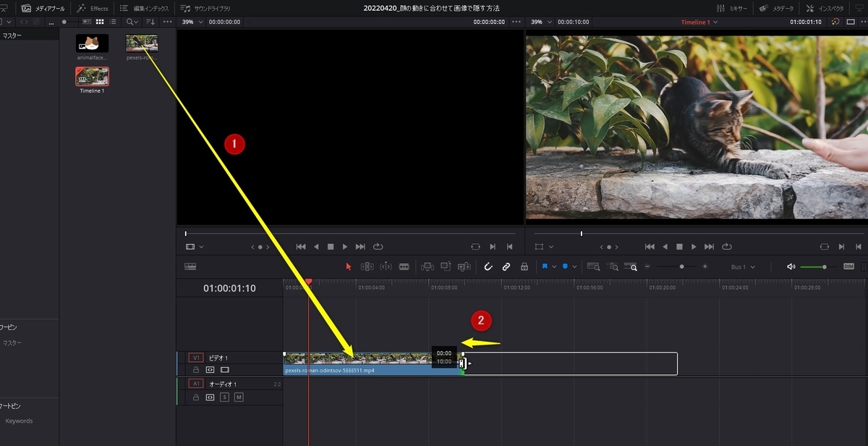Open the Bus 1 dropdown
The width and height of the screenshot is (868, 446).
click(x=743, y=267)
